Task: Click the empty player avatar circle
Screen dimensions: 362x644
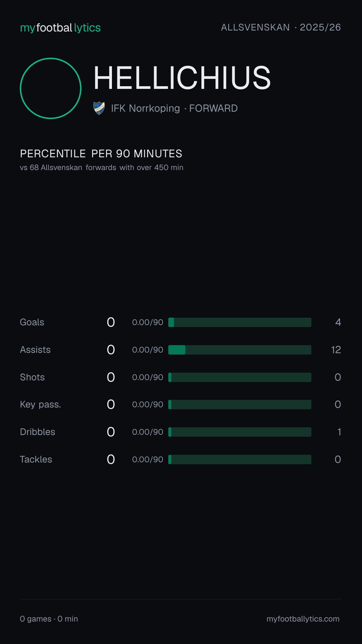Action: tap(51, 88)
